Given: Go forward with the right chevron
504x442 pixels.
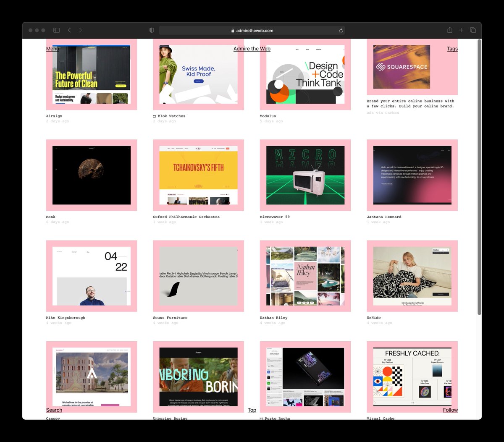Looking at the screenshot, I should click(x=81, y=30).
